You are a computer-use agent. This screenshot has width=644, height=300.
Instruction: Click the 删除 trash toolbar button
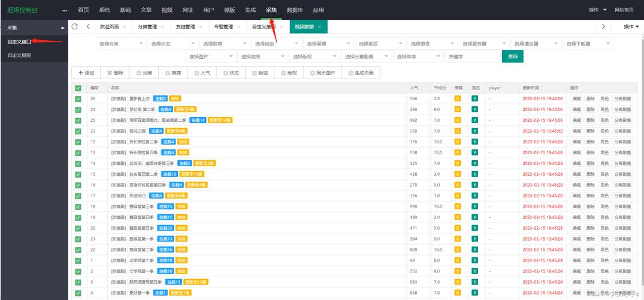point(115,73)
